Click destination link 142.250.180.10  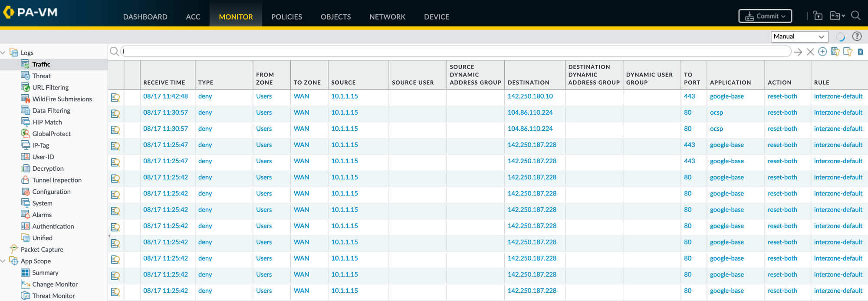pos(530,96)
